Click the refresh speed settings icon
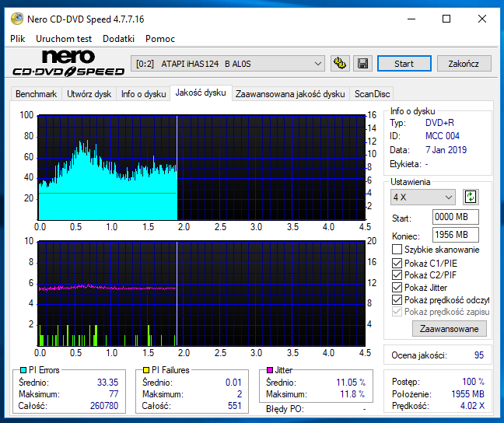504x423 pixels. [x=471, y=197]
